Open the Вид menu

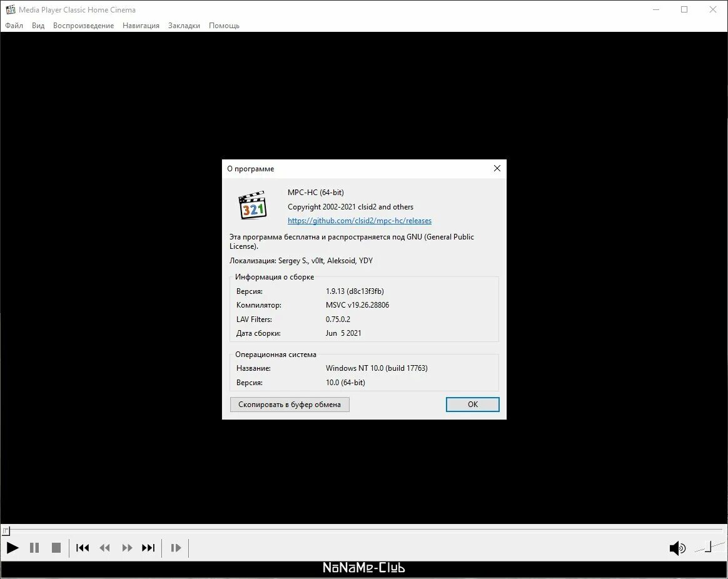[38, 26]
